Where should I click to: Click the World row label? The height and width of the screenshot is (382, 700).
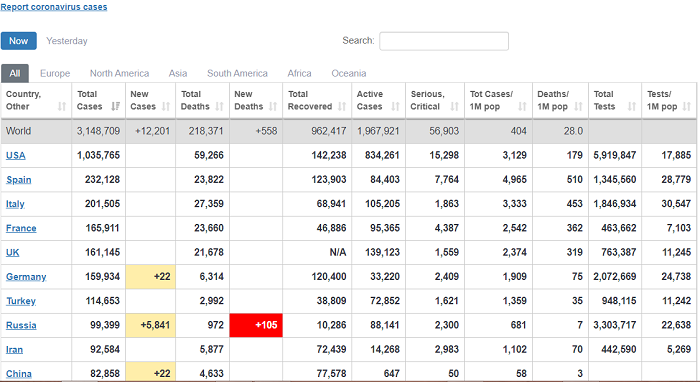pyautogui.click(x=18, y=131)
